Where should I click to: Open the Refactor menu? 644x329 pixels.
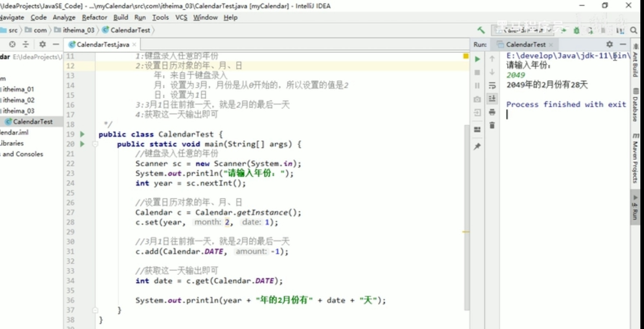click(95, 17)
